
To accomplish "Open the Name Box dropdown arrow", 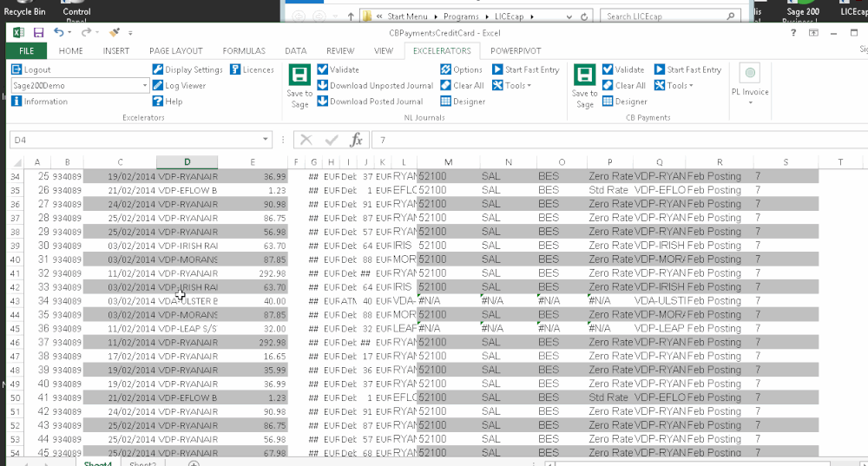I will pyautogui.click(x=265, y=140).
